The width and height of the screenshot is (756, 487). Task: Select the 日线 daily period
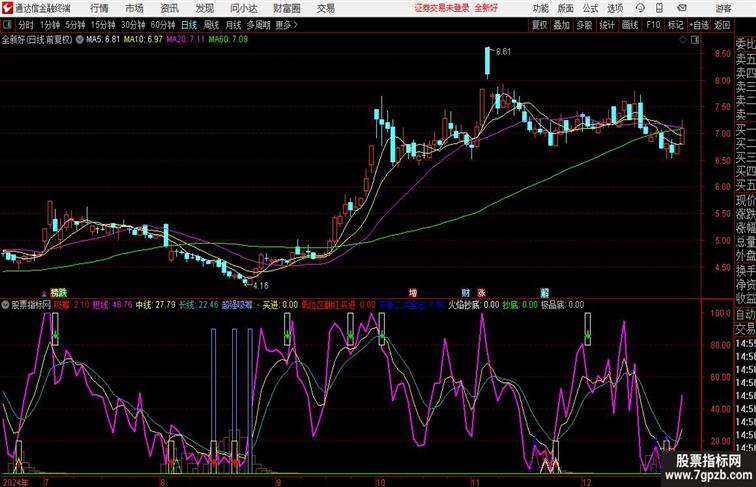point(189,25)
